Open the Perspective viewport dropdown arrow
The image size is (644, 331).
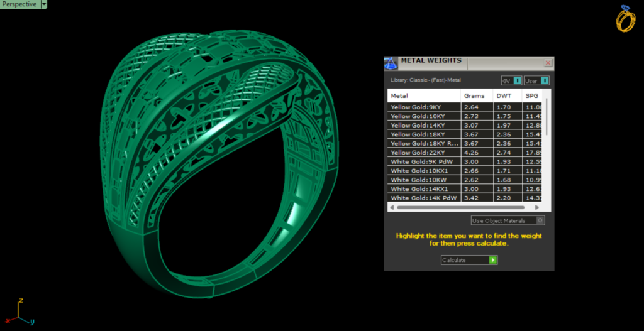click(x=43, y=4)
